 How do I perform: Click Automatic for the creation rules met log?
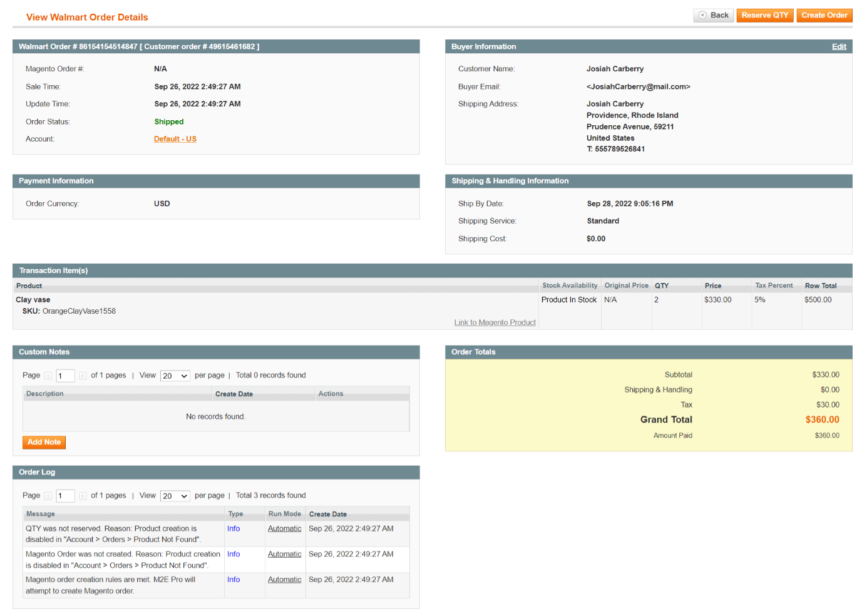[285, 580]
